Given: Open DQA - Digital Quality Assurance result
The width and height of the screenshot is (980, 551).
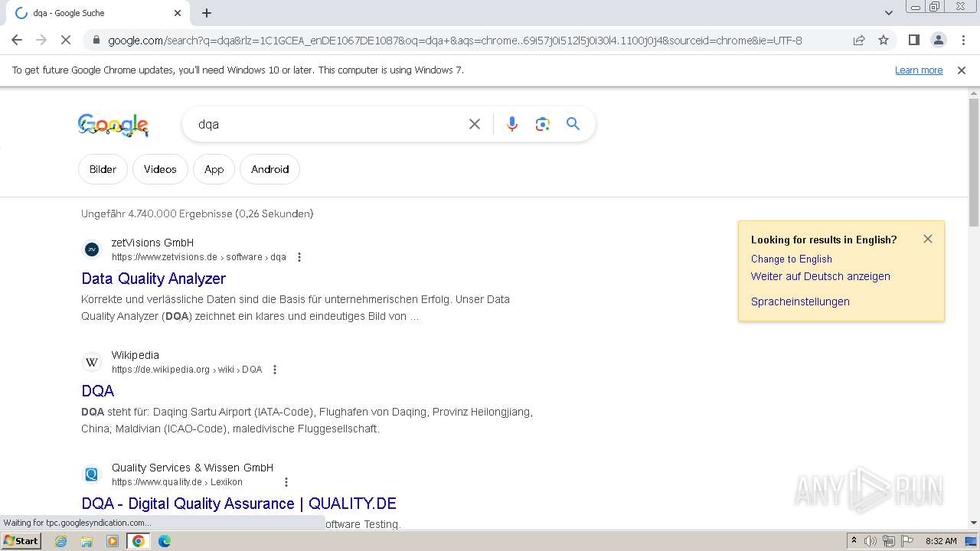Looking at the screenshot, I should (x=239, y=504).
